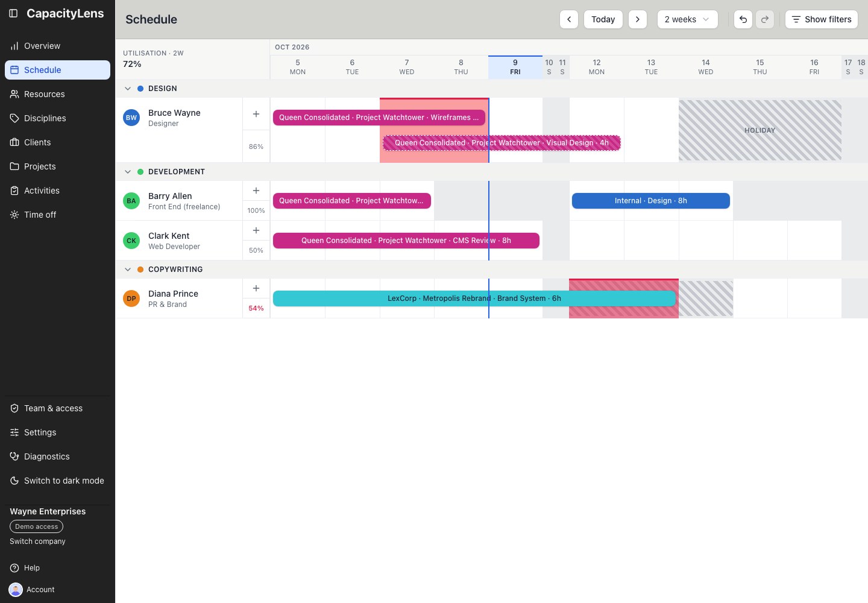The height and width of the screenshot is (603, 868).
Task: Toggle Show filters panel
Action: (x=822, y=19)
